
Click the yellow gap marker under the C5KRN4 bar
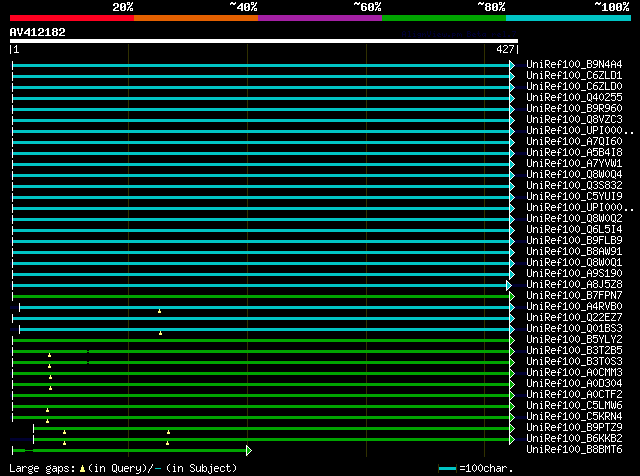[x=47, y=421]
